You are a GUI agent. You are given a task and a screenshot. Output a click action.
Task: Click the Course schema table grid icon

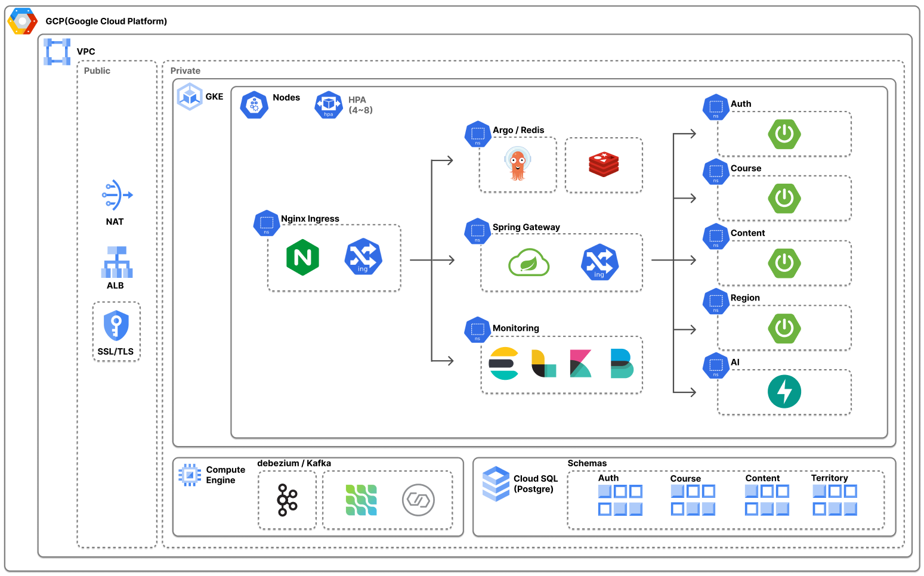[693, 500]
